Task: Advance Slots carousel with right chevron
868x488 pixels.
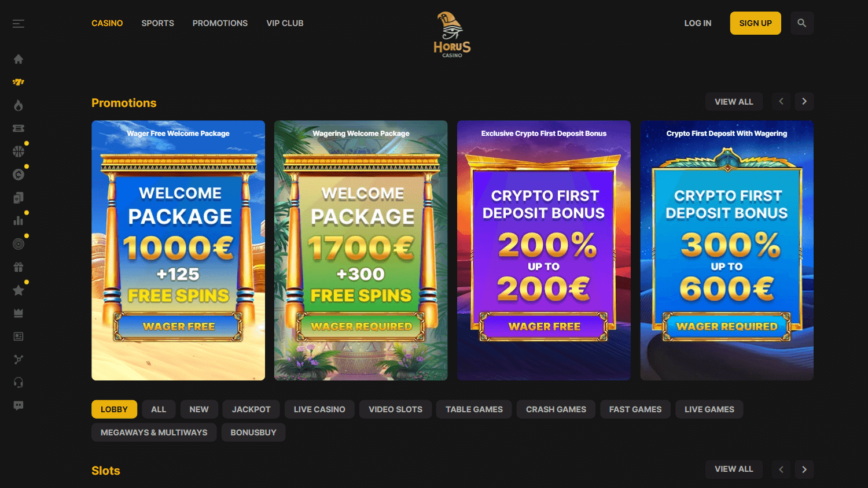Action: pyautogui.click(x=804, y=469)
